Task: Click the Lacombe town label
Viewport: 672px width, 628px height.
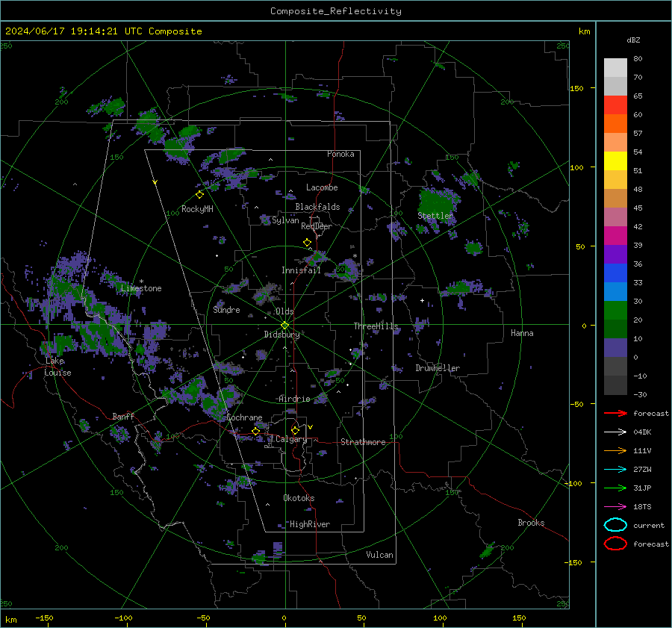Action: point(322,187)
